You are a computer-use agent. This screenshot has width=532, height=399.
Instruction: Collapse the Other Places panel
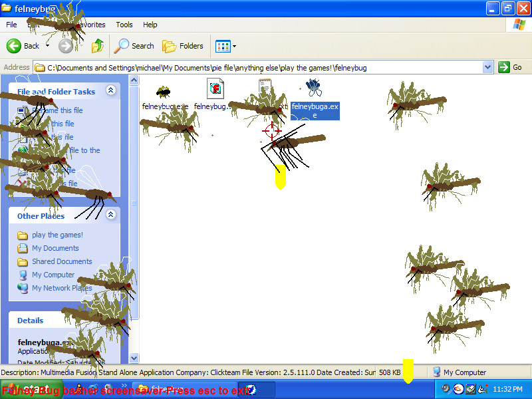[x=111, y=215]
